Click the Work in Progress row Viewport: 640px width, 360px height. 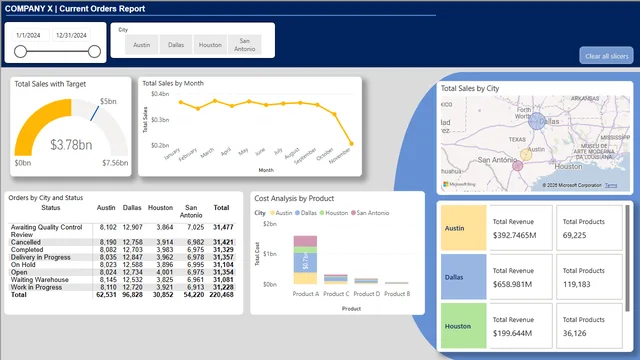[122, 287]
